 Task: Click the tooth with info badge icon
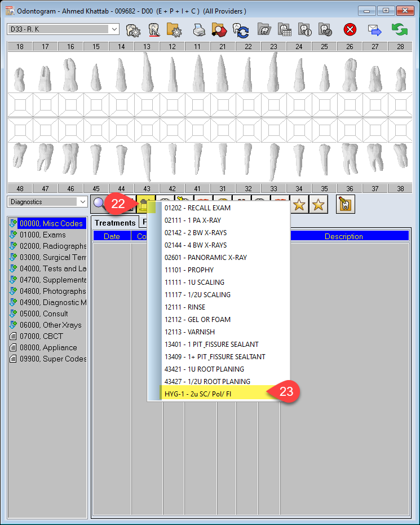click(305, 30)
